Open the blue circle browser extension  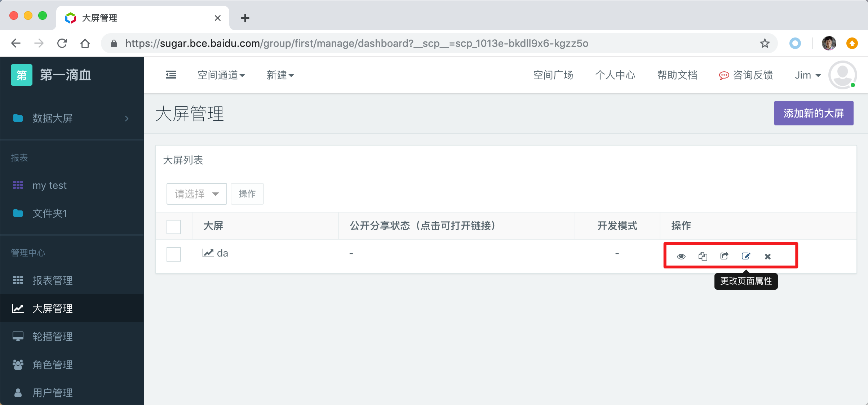pos(795,43)
